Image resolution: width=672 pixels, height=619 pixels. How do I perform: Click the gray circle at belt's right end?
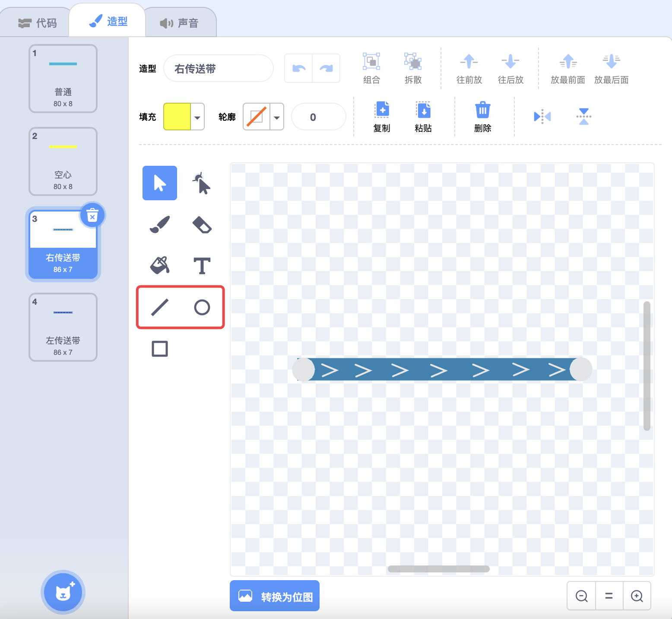[x=581, y=370]
